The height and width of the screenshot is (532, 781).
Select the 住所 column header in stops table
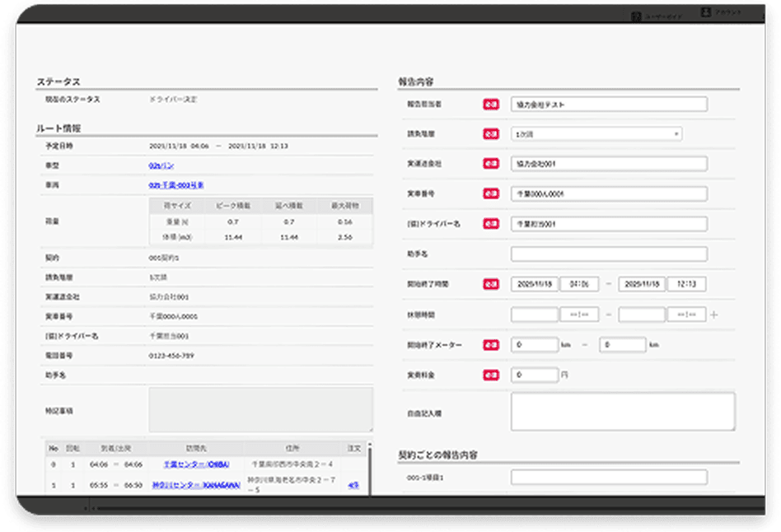[292, 448]
